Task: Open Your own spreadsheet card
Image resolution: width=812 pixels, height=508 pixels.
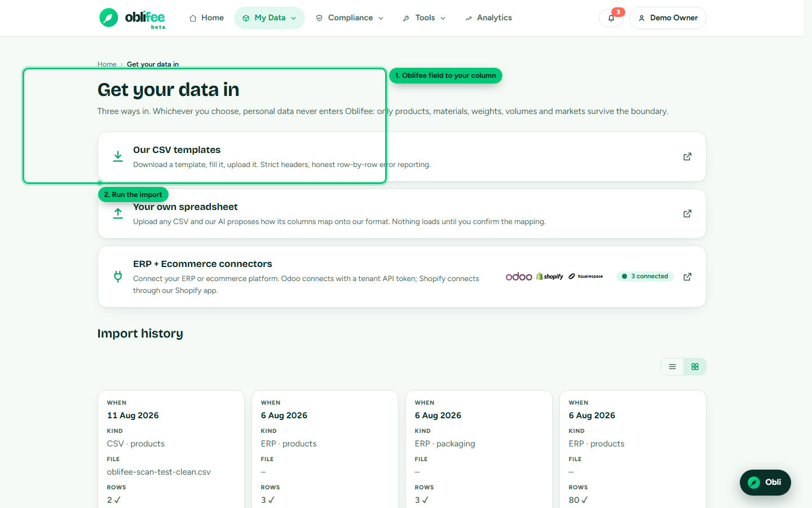Action: tap(401, 214)
